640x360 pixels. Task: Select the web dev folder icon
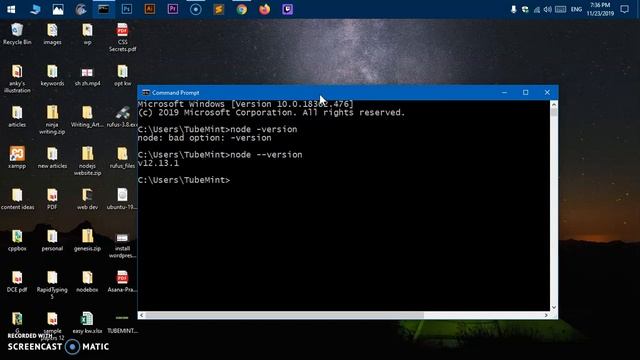coord(87,199)
